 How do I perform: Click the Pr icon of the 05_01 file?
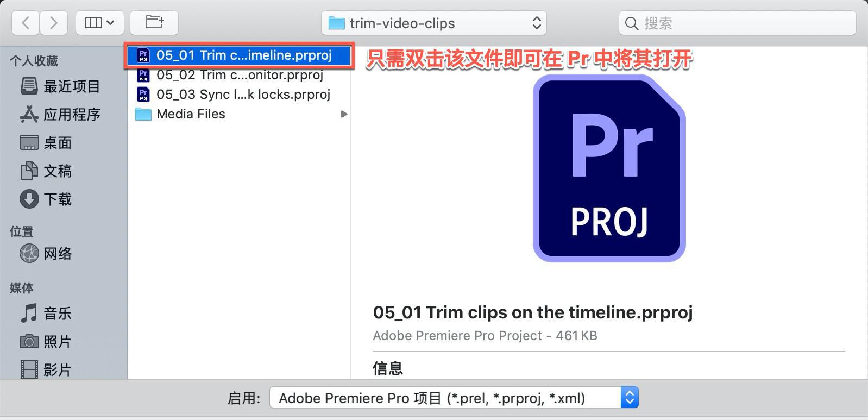[143, 55]
